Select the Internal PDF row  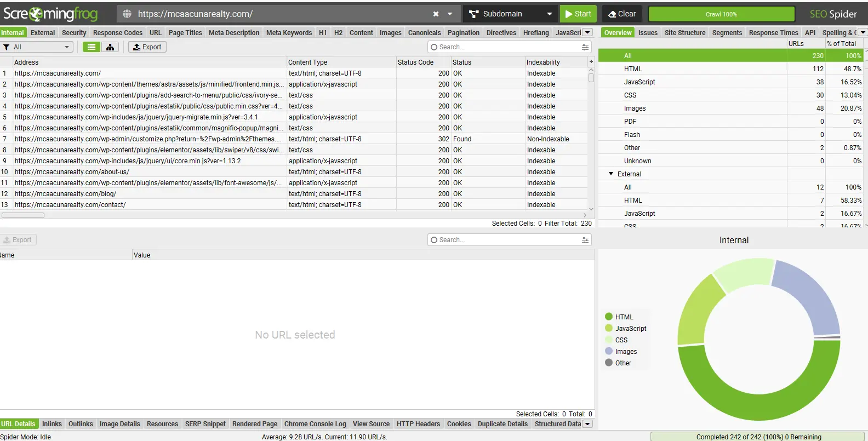click(x=730, y=122)
